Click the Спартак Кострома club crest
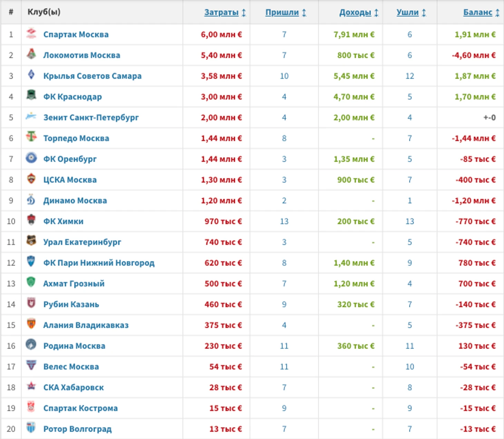The width and height of the screenshot is (504, 439). pos(31,407)
